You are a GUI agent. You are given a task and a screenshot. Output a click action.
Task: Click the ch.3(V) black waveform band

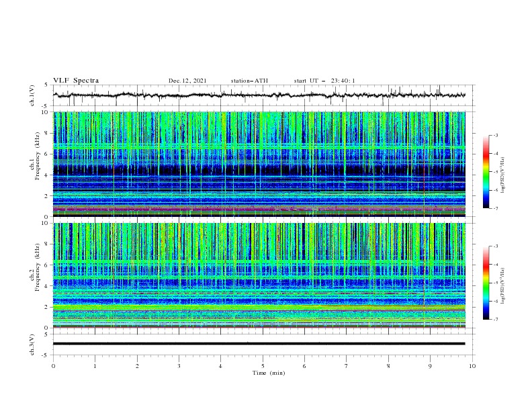pyautogui.click(x=259, y=344)
